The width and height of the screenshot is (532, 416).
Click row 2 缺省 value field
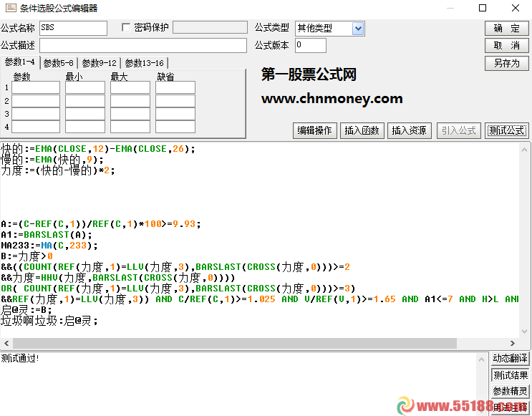(175, 101)
